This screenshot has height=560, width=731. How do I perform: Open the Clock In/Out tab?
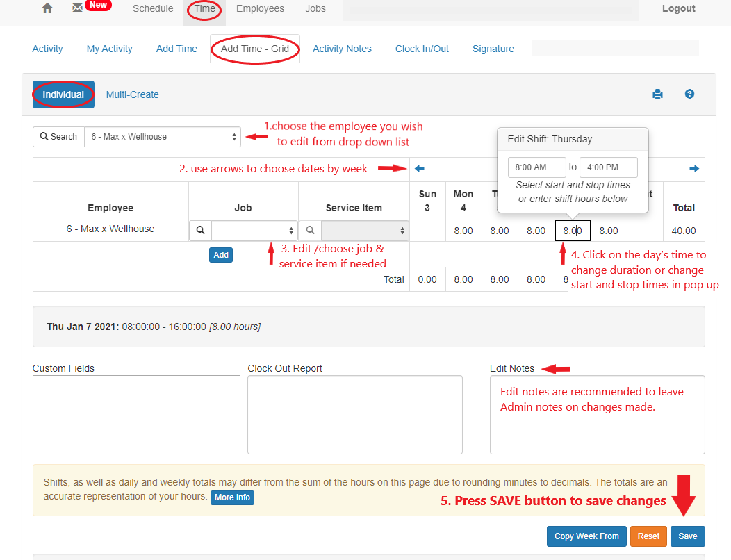pos(422,49)
